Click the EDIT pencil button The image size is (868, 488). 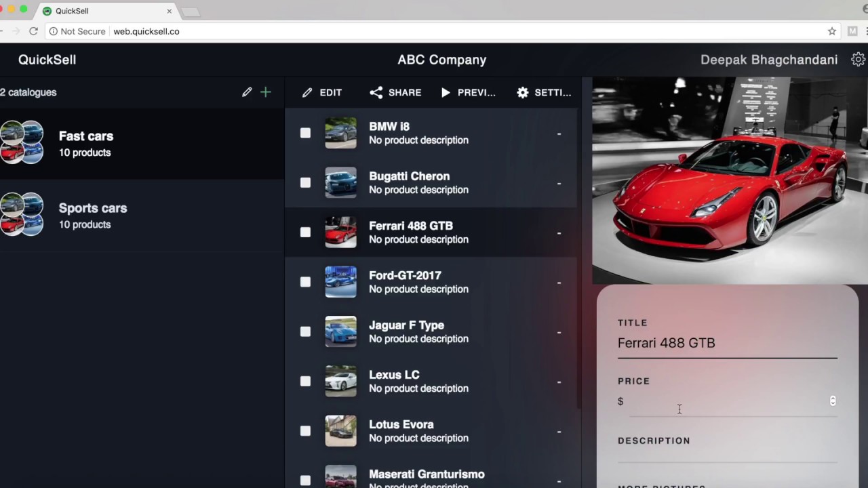(x=322, y=92)
